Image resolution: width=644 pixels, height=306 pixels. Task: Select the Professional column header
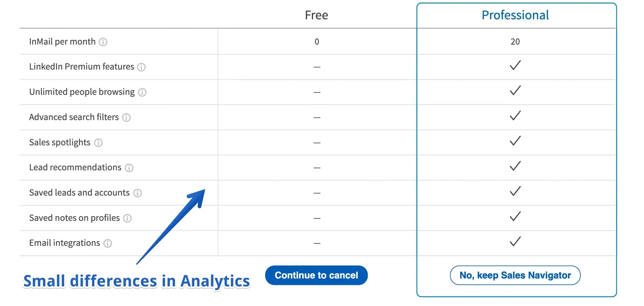(515, 15)
